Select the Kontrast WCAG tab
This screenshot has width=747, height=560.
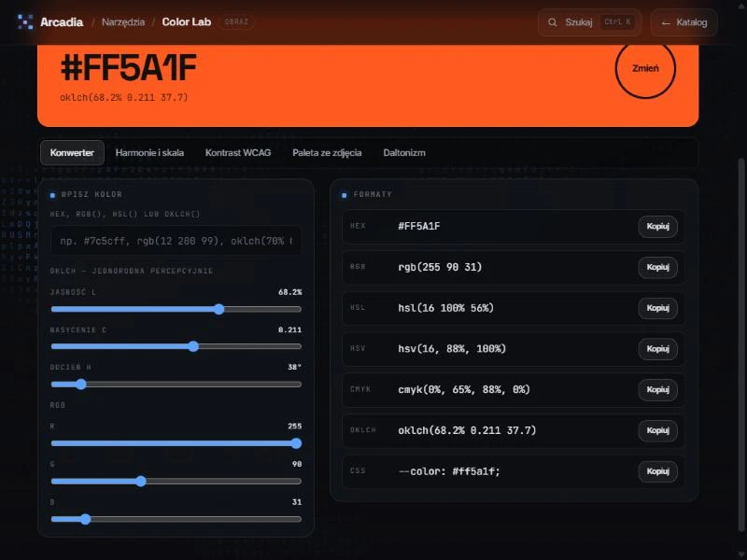[238, 153]
